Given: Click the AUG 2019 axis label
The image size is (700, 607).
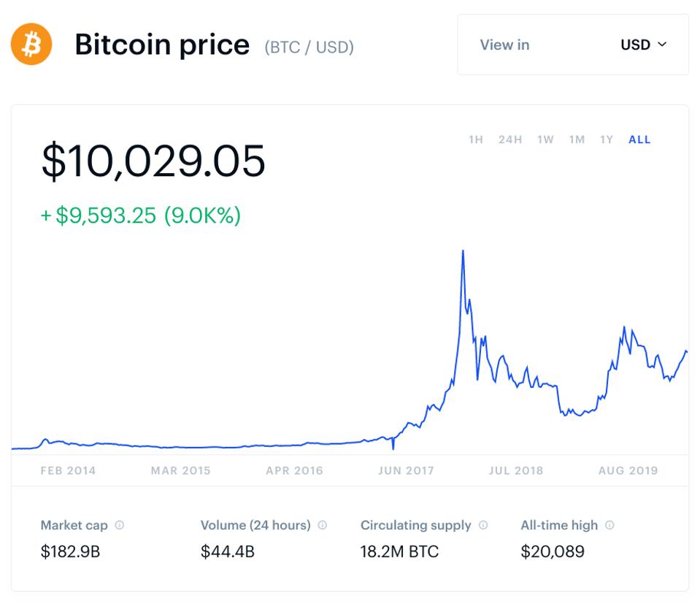Looking at the screenshot, I should [628, 470].
